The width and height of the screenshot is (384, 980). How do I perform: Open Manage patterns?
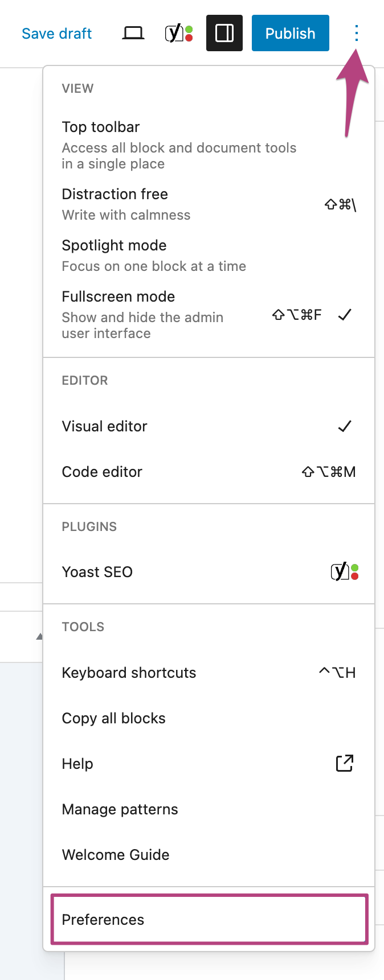(120, 809)
